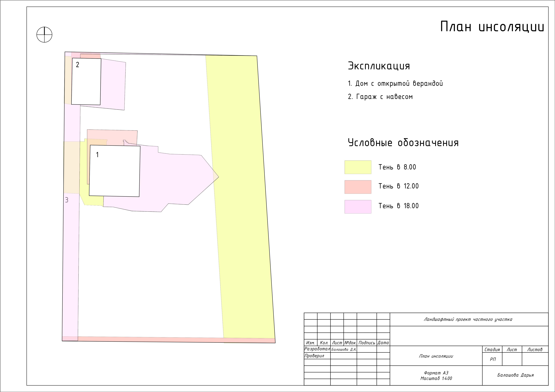
Task: Click the Ландшафтный проект частного участка cell
Action: click(468, 319)
